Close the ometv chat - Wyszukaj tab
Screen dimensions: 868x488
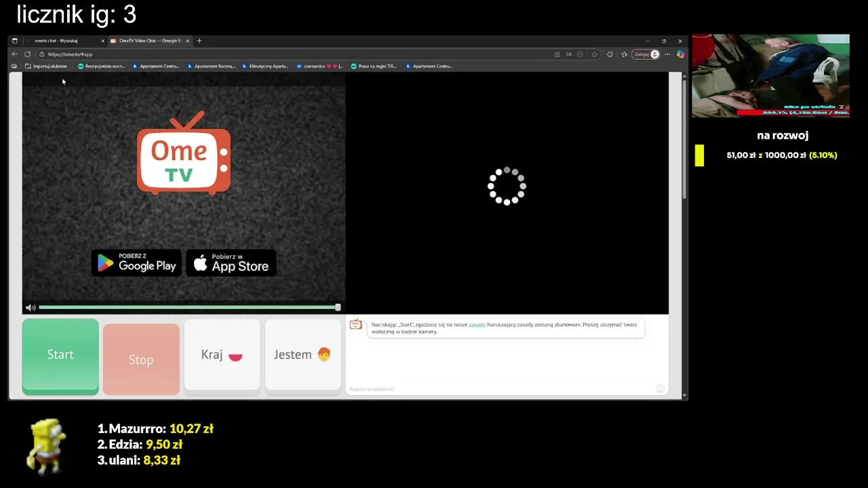click(102, 41)
